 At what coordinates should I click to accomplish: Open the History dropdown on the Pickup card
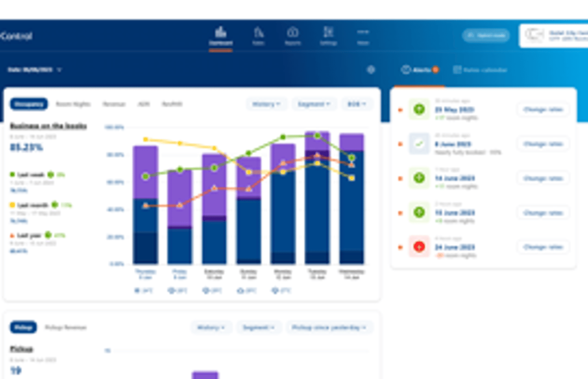click(x=211, y=327)
